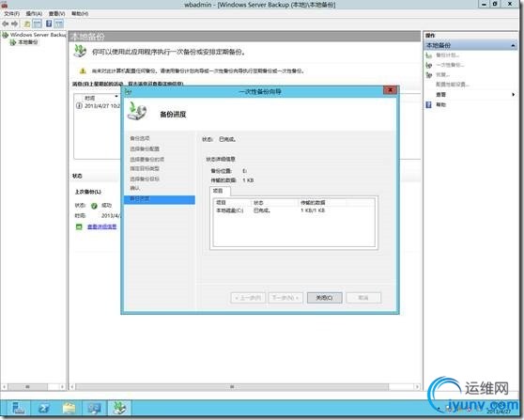Screen dimensions: 524x420
Task: Click the Forward arrow in the toolbar
Action: point(14,23)
